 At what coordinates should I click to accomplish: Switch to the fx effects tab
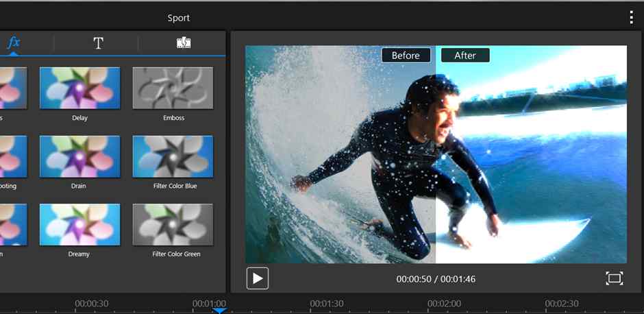tap(14, 43)
